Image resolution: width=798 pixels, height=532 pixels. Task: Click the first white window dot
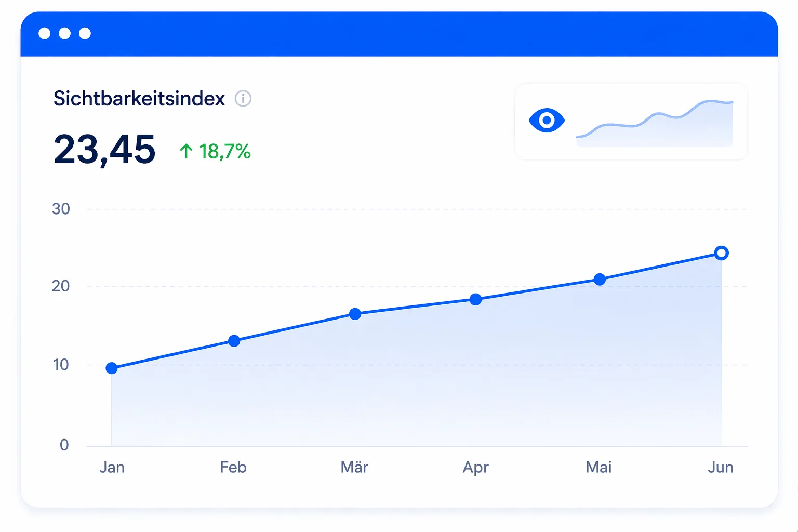[x=45, y=33]
